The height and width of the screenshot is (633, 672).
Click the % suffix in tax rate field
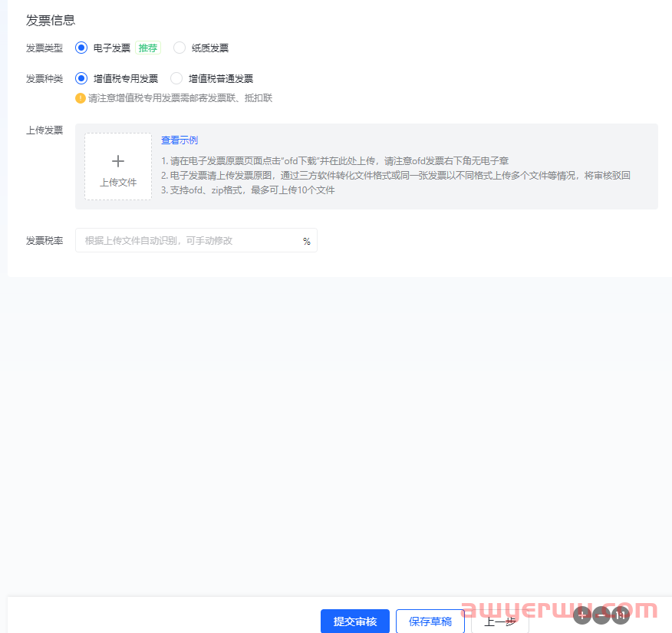306,241
